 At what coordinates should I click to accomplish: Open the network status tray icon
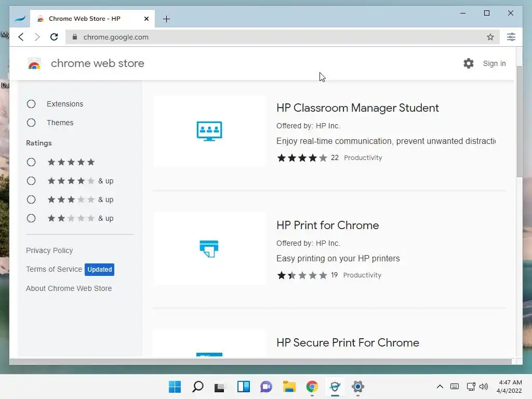pos(471,387)
